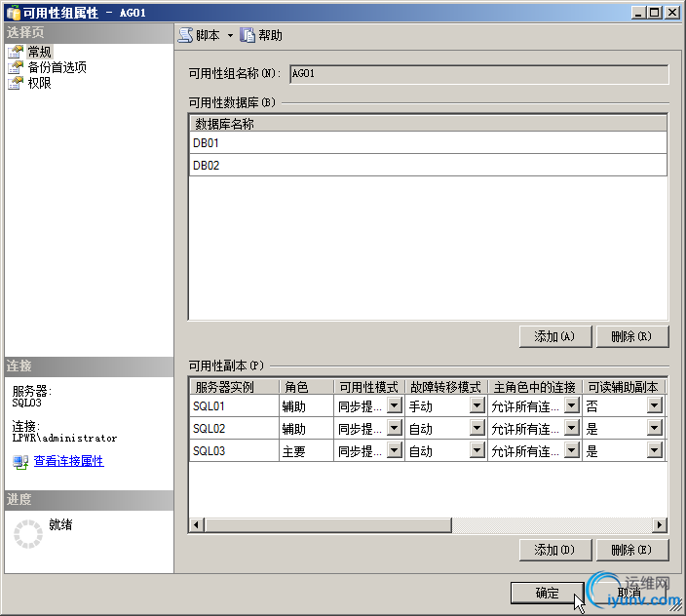This screenshot has width=686, height=616.
Task: Click the 主要 role cell for SQL03
Action: [306, 450]
